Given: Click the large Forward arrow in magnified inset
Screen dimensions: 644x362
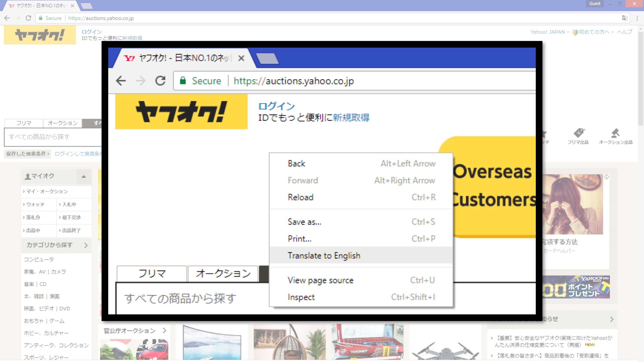Looking at the screenshot, I should 140,81.
